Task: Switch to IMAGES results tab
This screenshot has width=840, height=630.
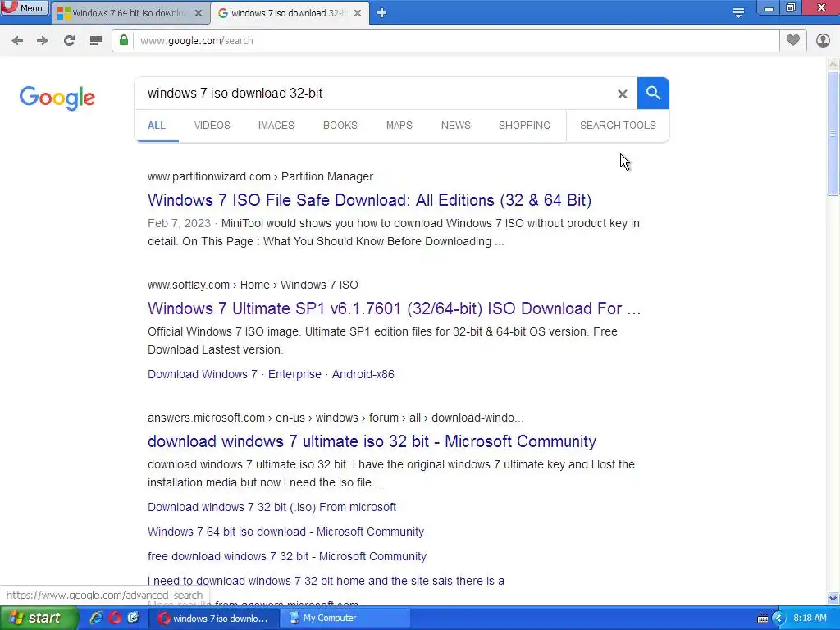Action: [x=276, y=126]
